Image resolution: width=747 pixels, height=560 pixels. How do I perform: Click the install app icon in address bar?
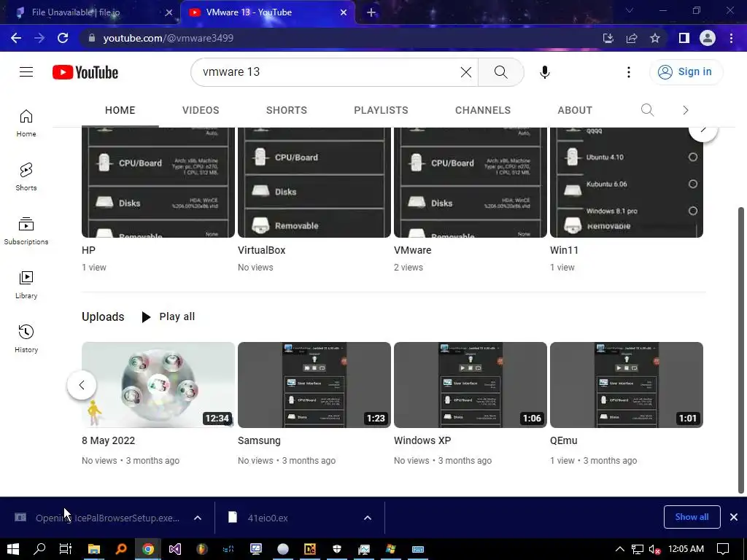pos(608,38)
